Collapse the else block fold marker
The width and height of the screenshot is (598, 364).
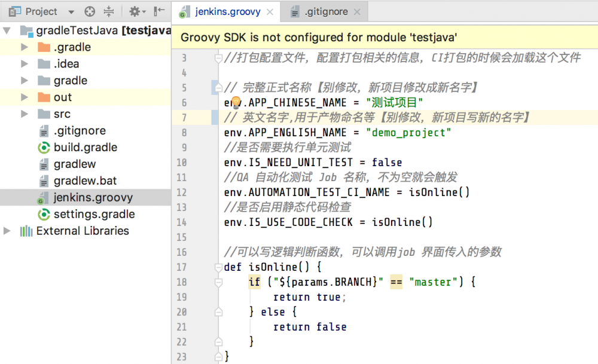pyautogui.click(x=218, y=311)
